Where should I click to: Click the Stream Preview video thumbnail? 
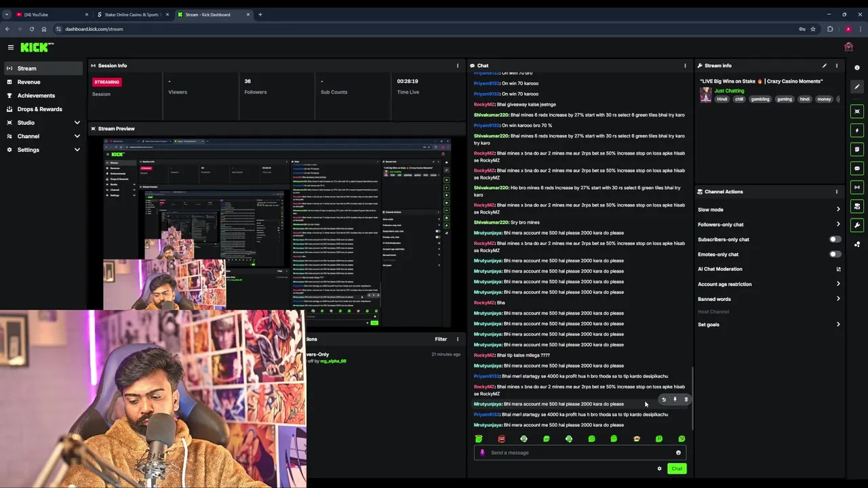277,234
